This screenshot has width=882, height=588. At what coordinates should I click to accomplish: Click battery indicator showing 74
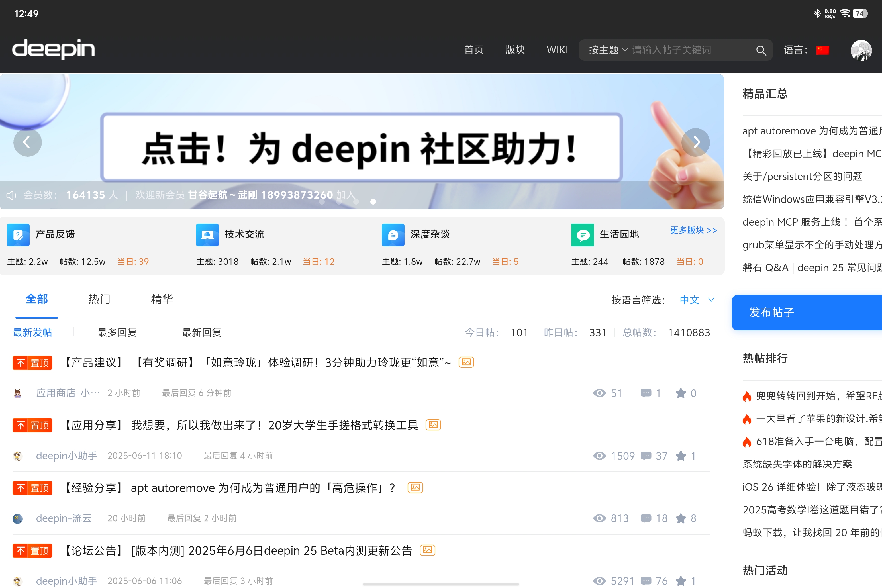coord(860,13)
